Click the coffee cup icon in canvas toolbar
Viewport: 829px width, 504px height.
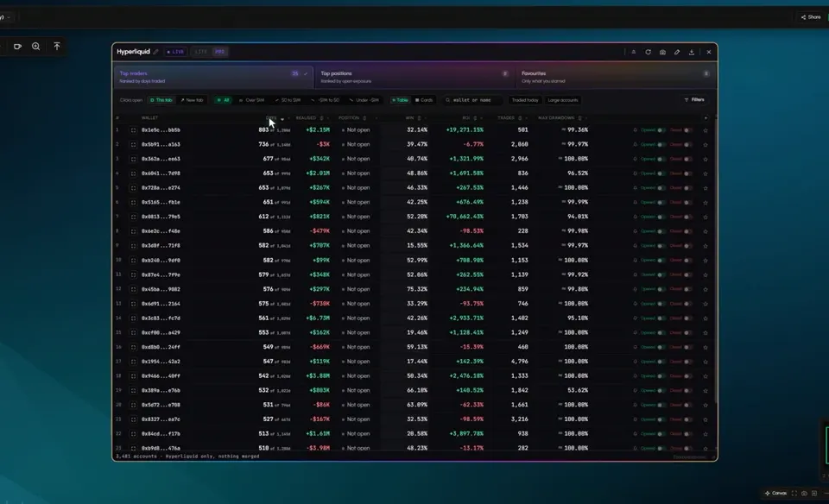point(17,47)
